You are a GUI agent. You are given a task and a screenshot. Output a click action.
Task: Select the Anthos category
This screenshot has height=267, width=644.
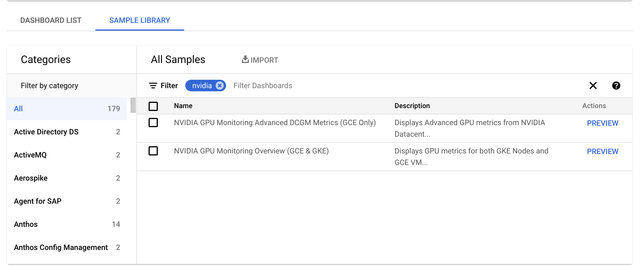click(x=66, y=224)
